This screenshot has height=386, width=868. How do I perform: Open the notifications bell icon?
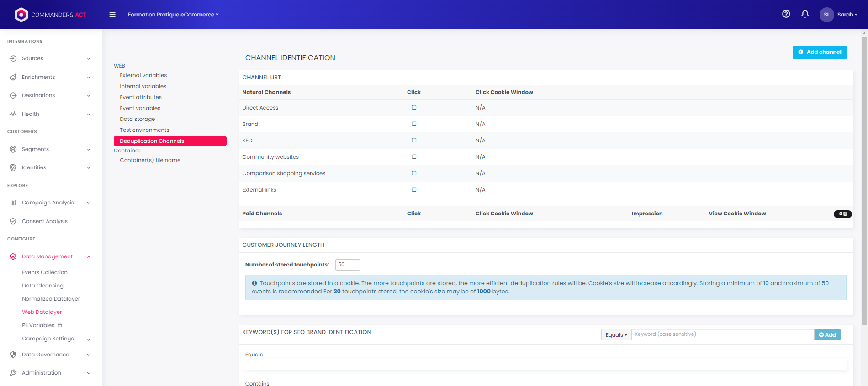click(805, 14)
